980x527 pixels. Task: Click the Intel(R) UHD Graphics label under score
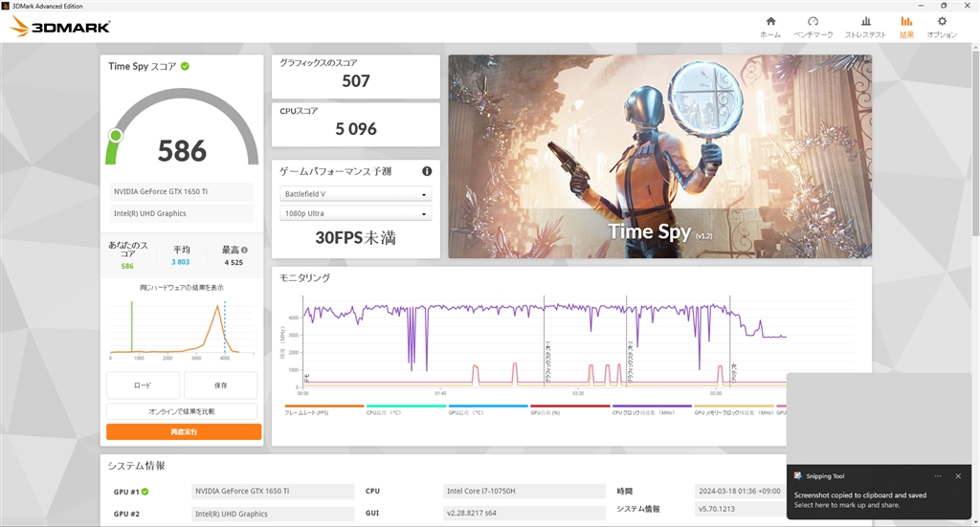182,213
